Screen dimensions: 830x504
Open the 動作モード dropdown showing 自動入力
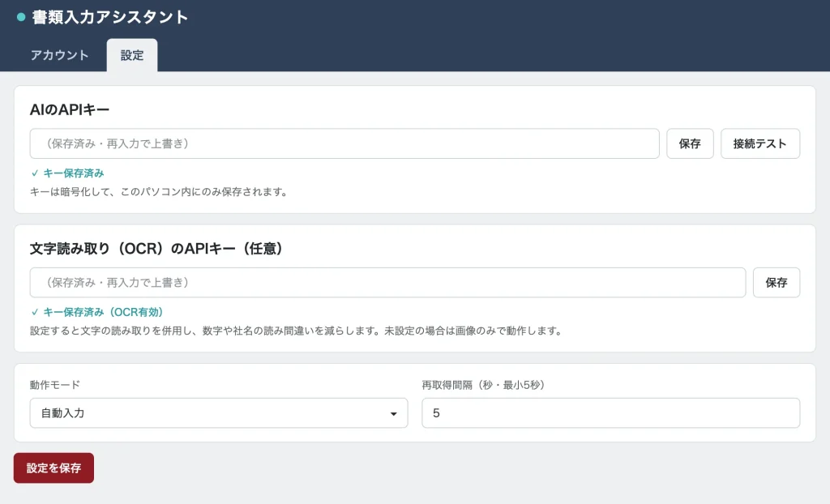[x=219, y=413]
